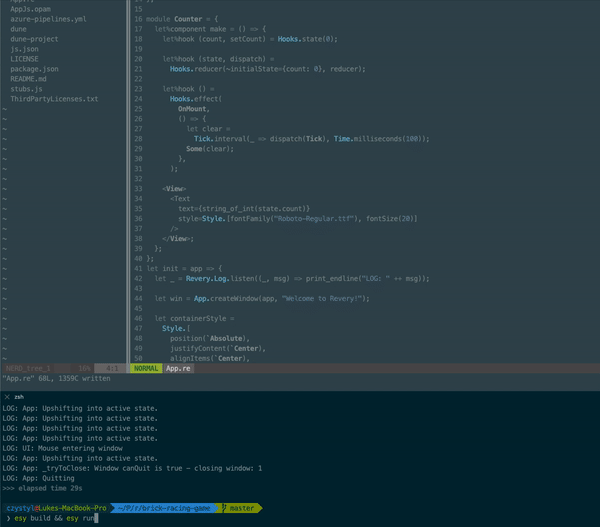Click the Text tag on line 34
This screenshot has height=527, width=600.
(x=180, y=199)
